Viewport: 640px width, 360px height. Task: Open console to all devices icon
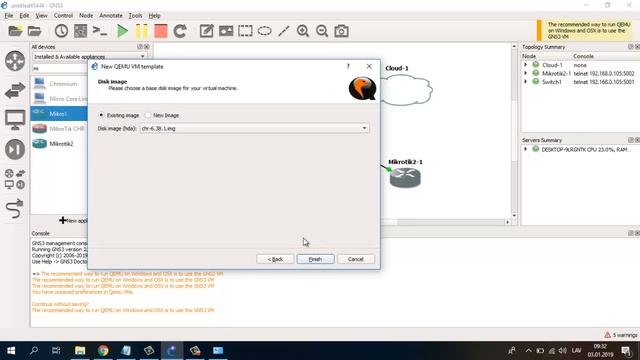[x=100, y=31]
